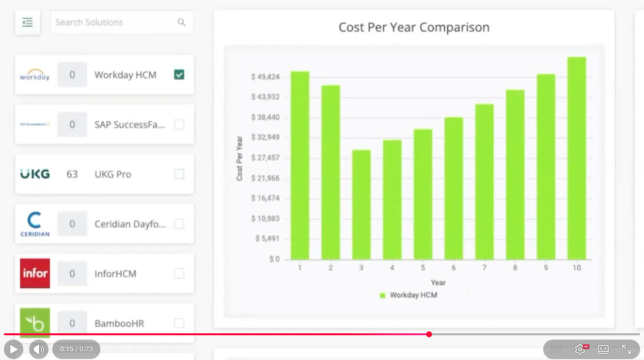Viewport: 644px width, 360px height.
Task: Click the SAP SuccessFactors logo
Action: tap(35, 124)
